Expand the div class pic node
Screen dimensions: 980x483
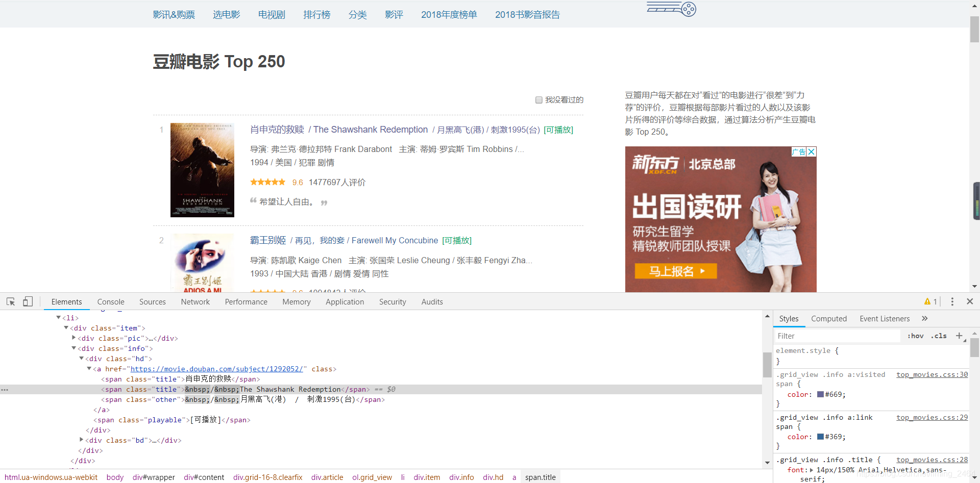73,338
